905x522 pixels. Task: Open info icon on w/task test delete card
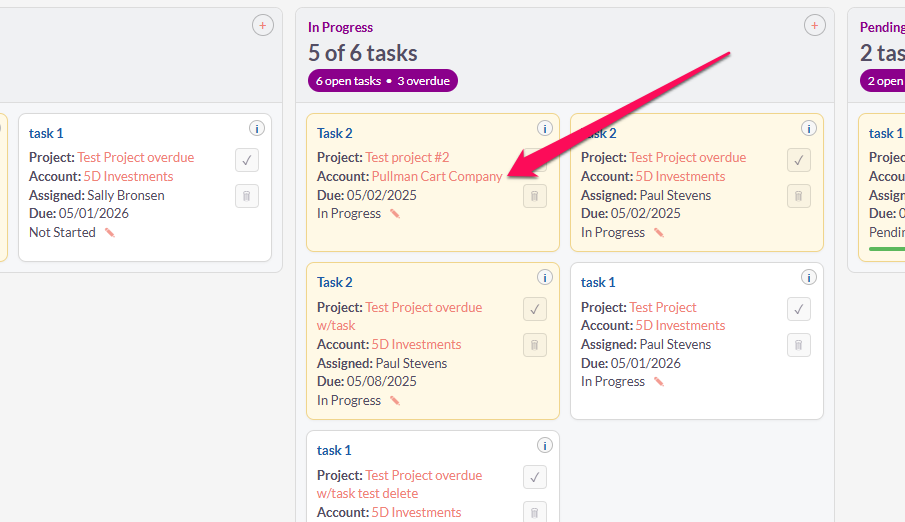(545, 445)
